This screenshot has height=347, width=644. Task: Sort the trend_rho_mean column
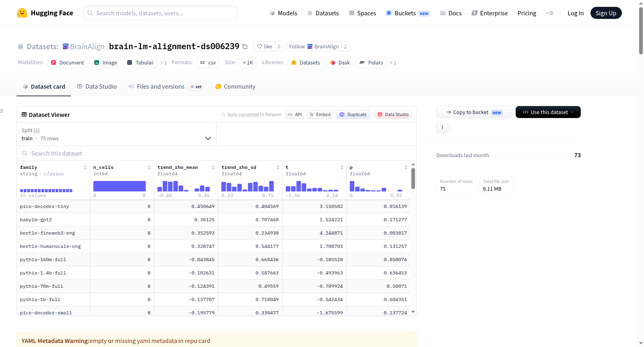click(213, 167)
